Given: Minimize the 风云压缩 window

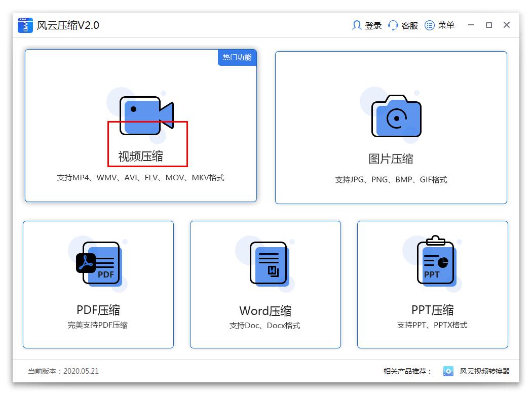Looking at the screenshot, I should click(x=471, y=25).
